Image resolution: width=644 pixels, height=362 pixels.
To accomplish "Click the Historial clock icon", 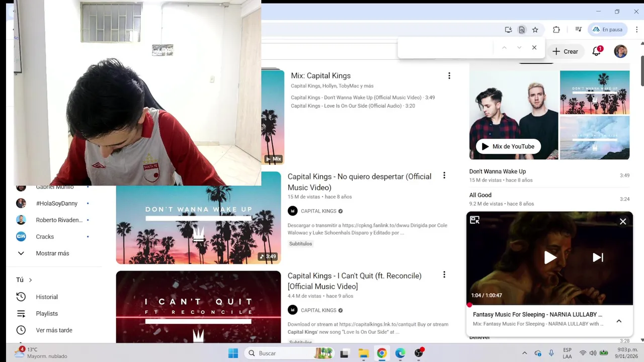I will coord(21,297).
